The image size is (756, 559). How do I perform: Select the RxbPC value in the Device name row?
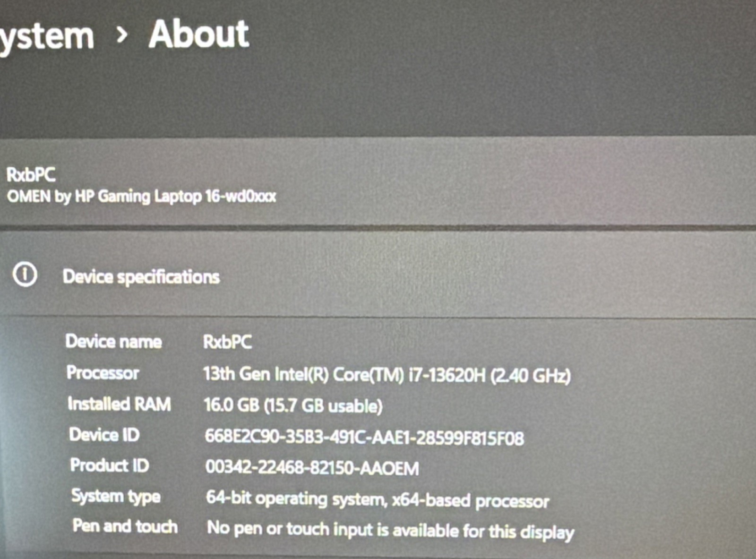[x=227, y=342]
